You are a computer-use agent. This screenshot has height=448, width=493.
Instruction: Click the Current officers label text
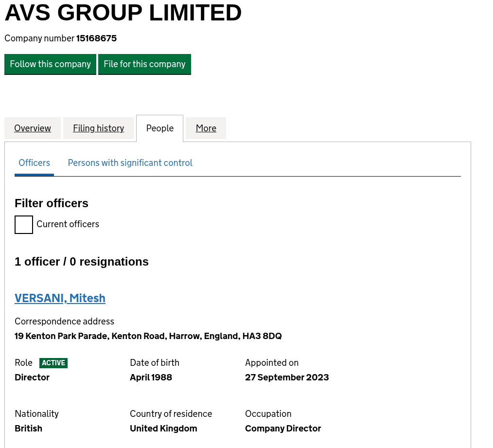coord(68,224)
